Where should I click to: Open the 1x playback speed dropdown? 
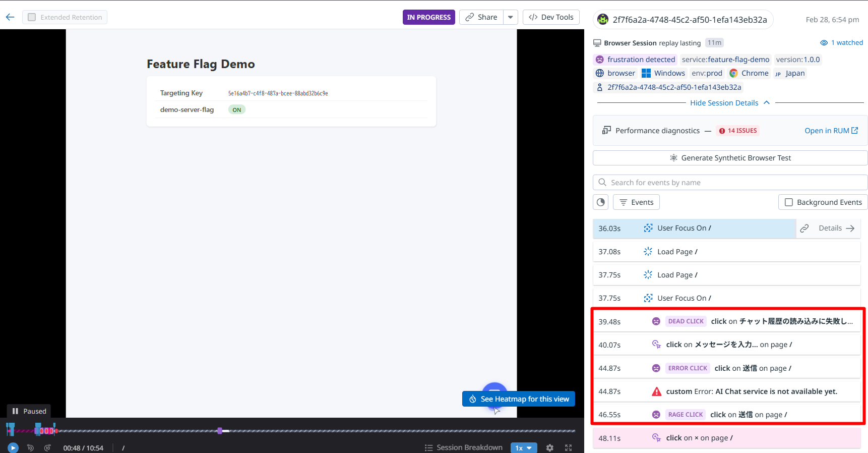pyautogui.click(x=524, y=448)
